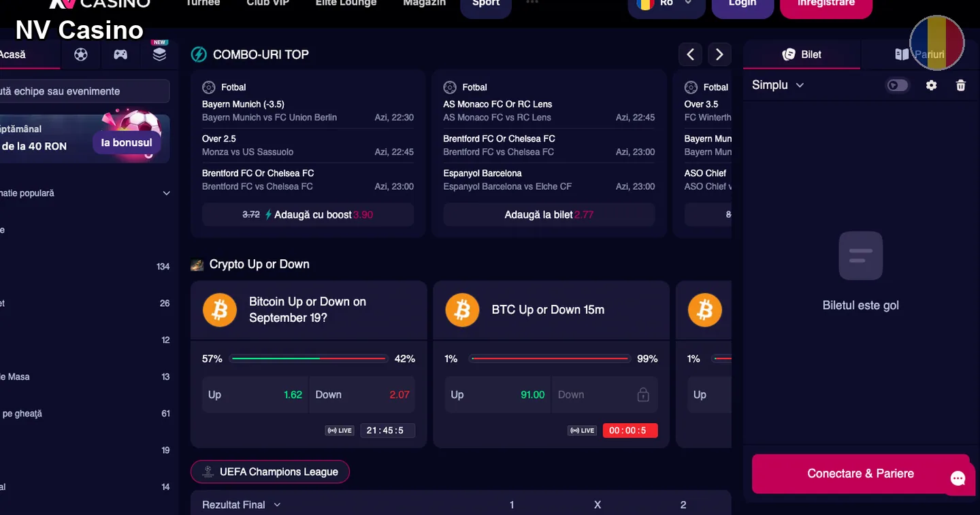This screenshot has width=980, height=515.
Task: Click the red 00:00 countdown timer
Action: [x=630, y=431]
